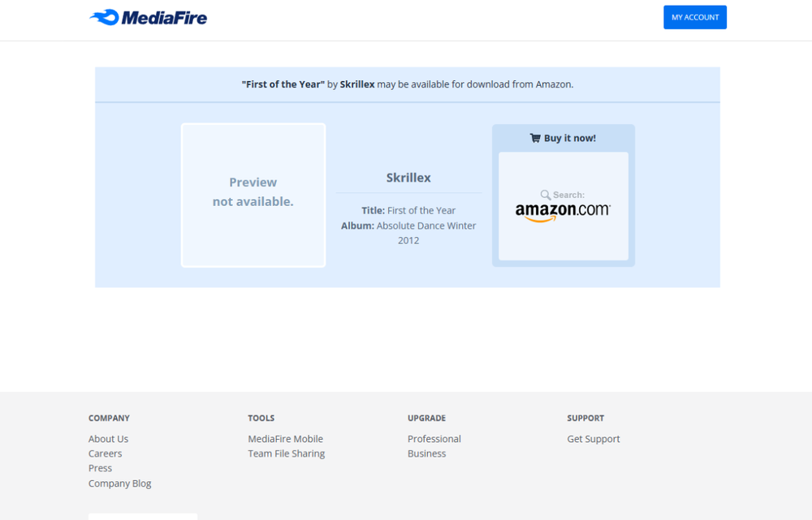Screen dimensions: 812x520
Task: Visit the Company Blog link
Action: click(119, 483)
